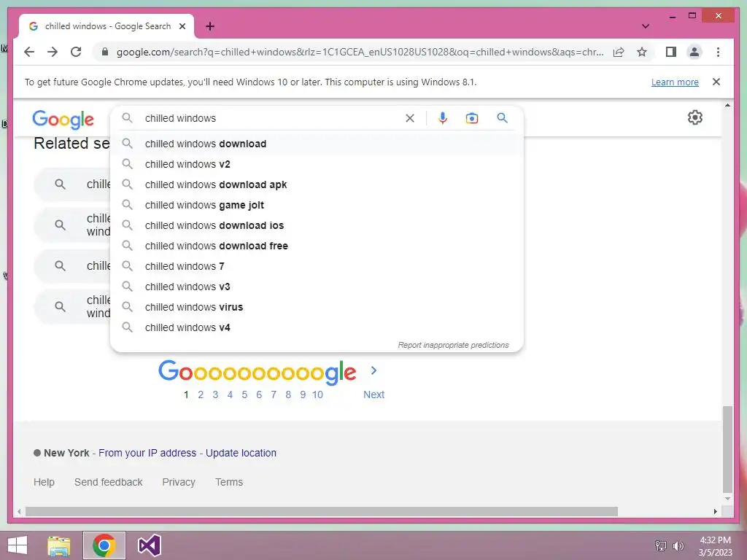Click the scroll down arrow of the page
Viewport: 747px width, 560px height.
point(727,499)
